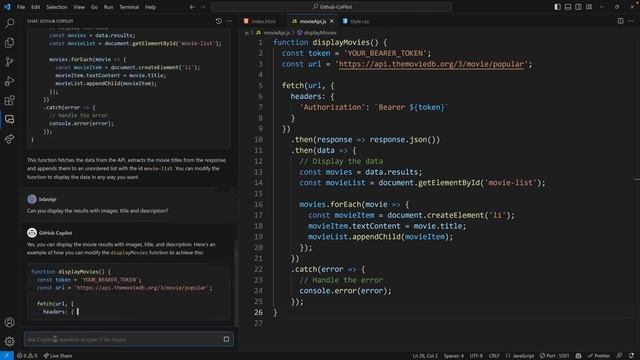Click Prettier status bar item
640x360 pixels.
click(599, 356)
